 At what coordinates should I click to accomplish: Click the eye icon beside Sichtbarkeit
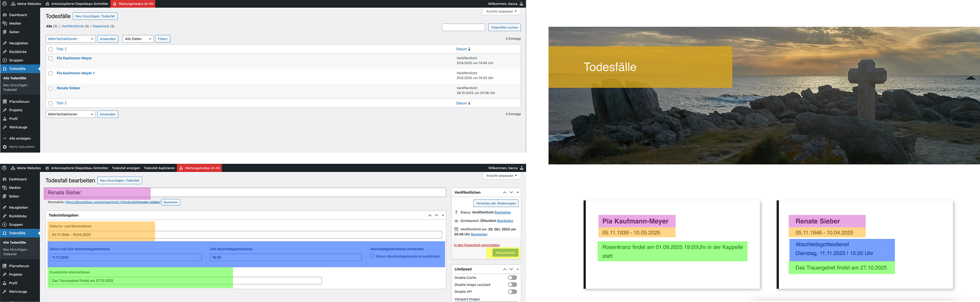click(456, 221)
